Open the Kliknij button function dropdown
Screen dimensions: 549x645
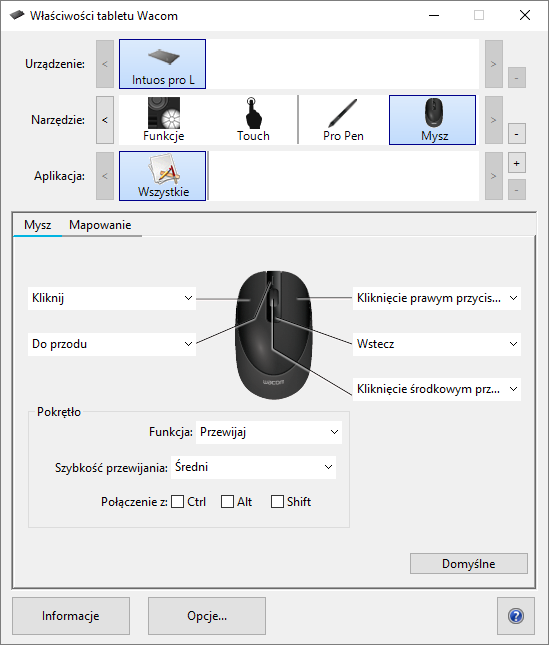[112, 298]
